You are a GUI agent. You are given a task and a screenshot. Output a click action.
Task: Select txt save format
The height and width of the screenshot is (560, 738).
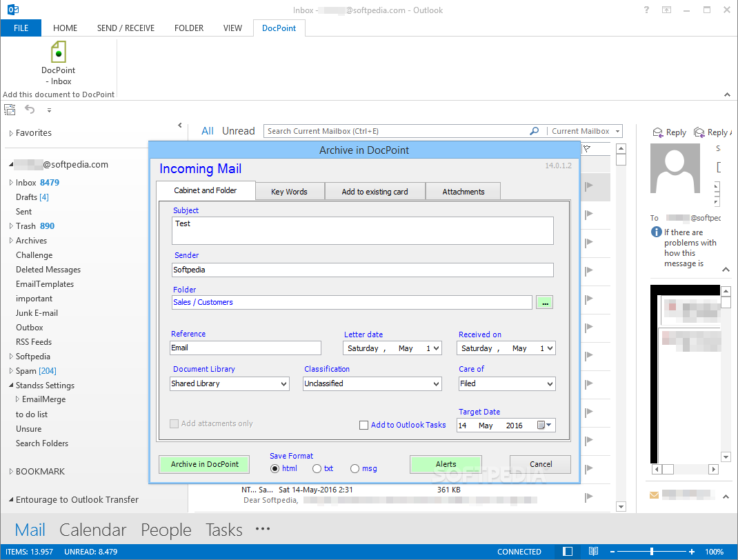point(317,469)
